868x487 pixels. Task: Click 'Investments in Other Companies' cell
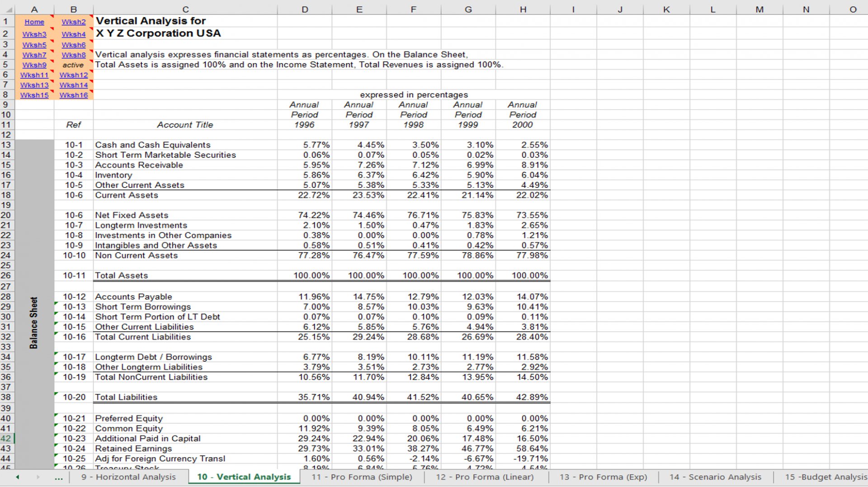[x=185, y=235]
